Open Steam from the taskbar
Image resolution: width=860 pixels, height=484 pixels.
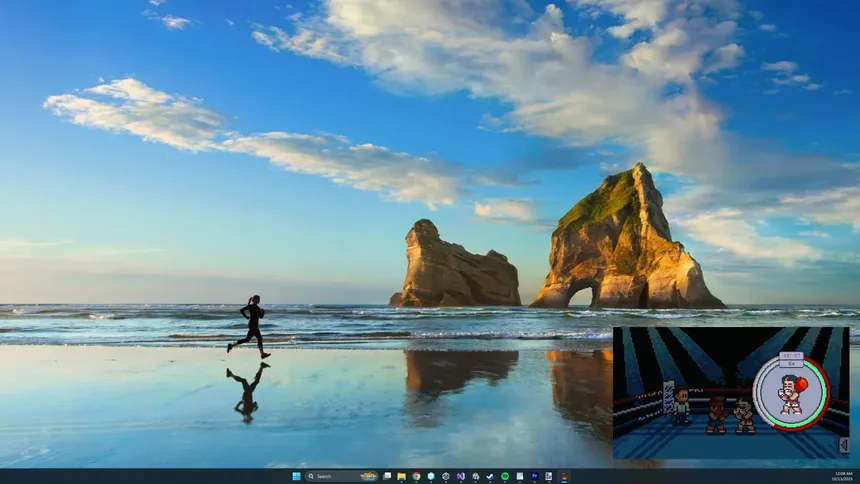(490, 476)
